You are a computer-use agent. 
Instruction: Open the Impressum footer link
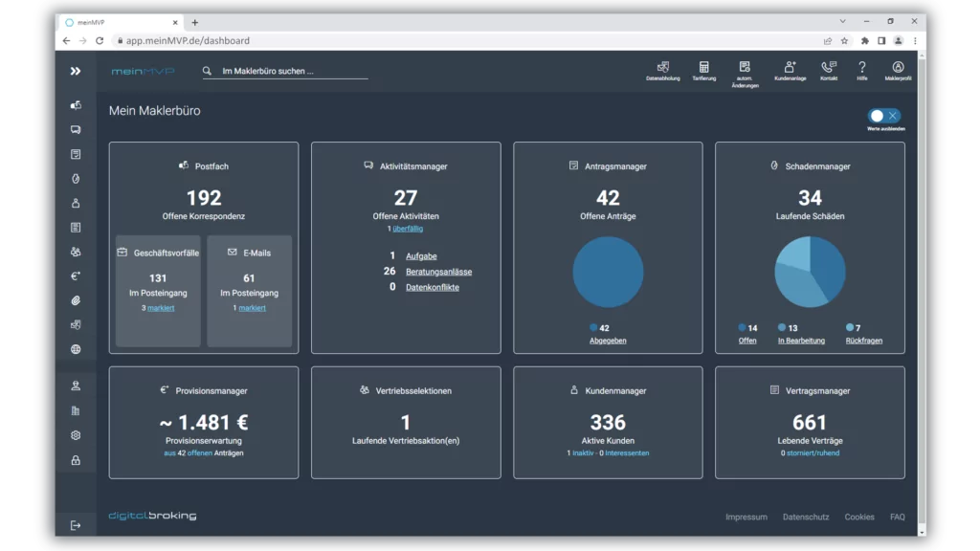click(746, 517)
